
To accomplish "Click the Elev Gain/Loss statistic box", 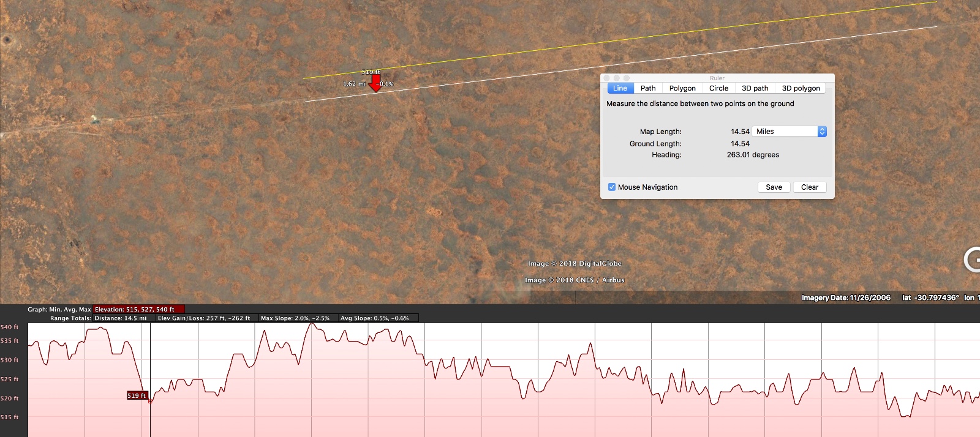I will click(204, 318).
